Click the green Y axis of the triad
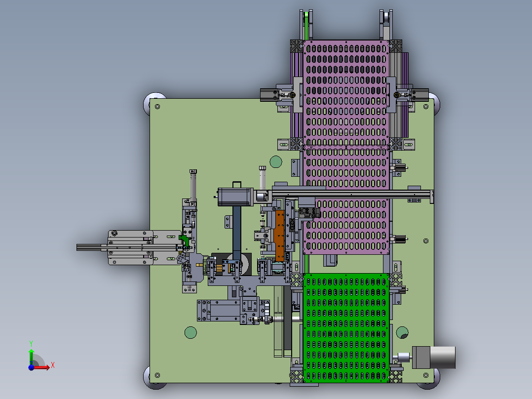 pos(31,356)
